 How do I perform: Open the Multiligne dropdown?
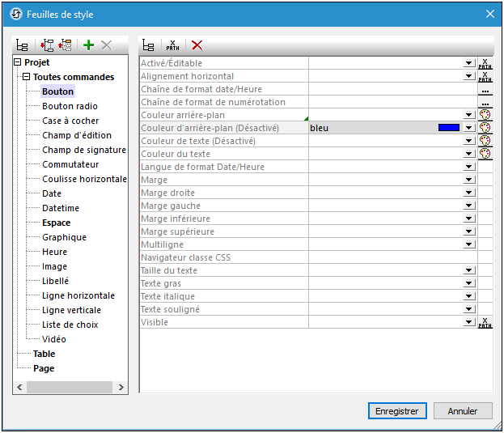pyautogui.click(x=468, y=244)
